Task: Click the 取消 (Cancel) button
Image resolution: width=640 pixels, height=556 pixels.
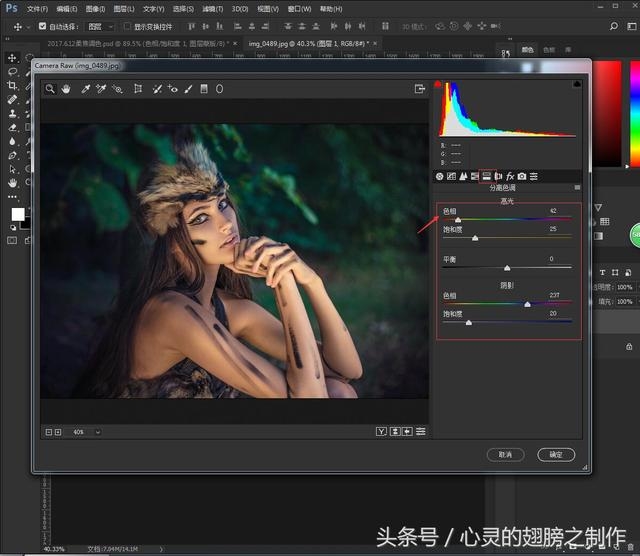Action: click(x=505, y=455)
